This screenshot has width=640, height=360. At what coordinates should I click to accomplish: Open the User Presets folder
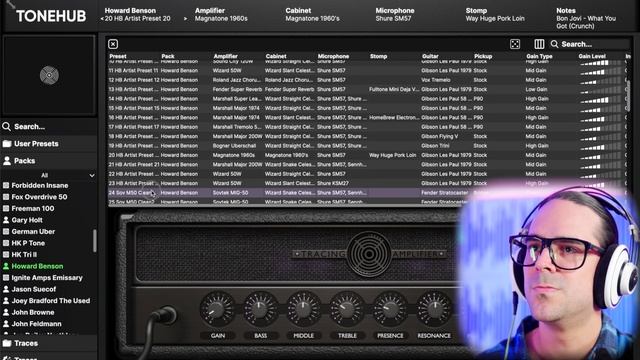(49, 144)
